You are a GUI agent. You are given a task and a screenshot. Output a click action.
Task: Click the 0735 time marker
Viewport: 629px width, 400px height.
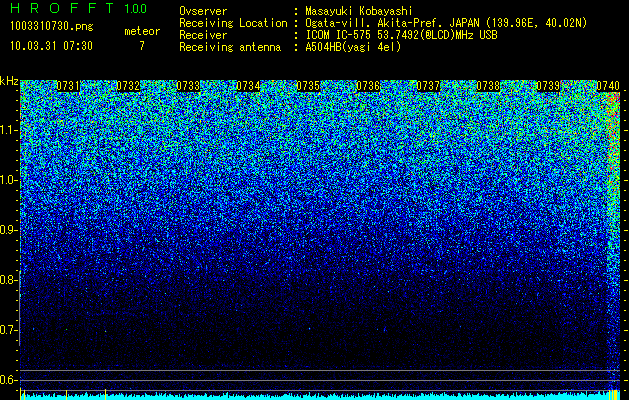[308, 86]
